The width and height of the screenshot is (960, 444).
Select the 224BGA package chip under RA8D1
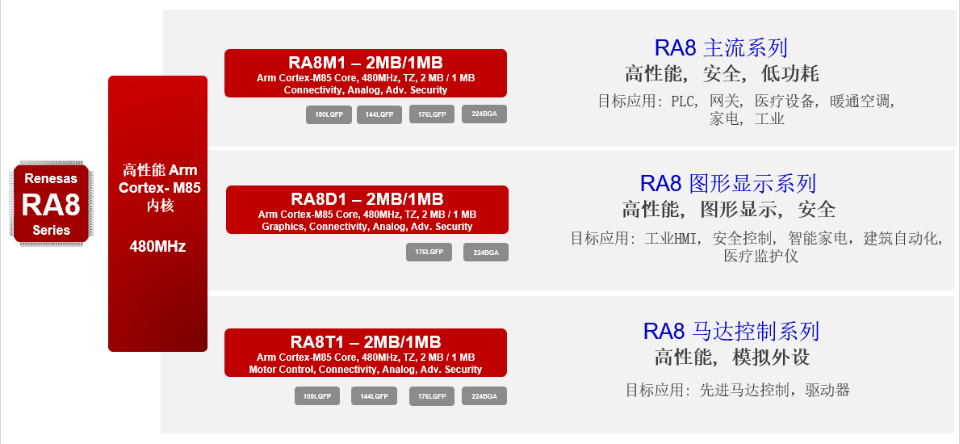486,252
